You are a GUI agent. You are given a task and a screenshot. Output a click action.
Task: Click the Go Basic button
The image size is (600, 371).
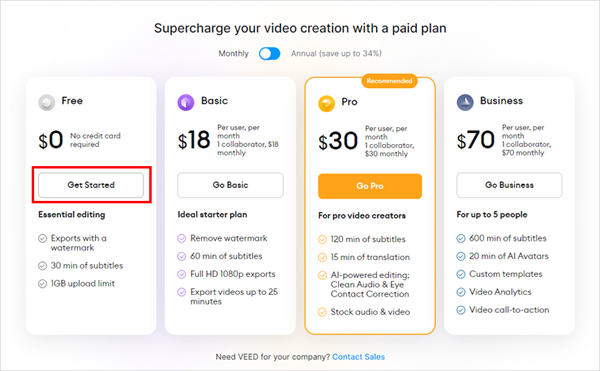click(230, 185)
